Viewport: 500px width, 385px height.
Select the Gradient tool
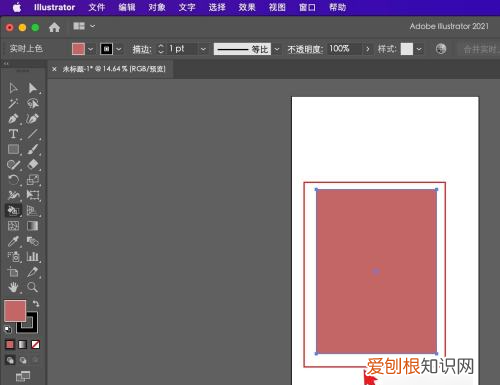pos(32,226)
